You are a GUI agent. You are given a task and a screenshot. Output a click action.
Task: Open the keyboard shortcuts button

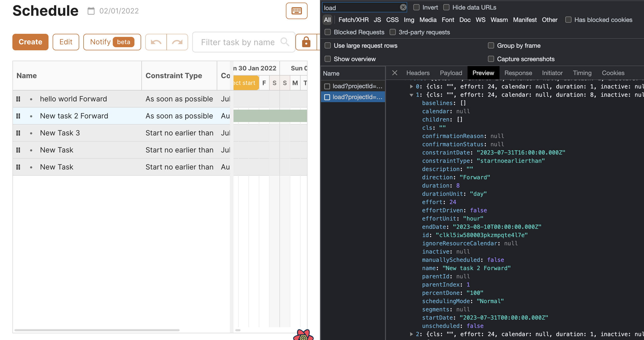[x=296, y=11]
